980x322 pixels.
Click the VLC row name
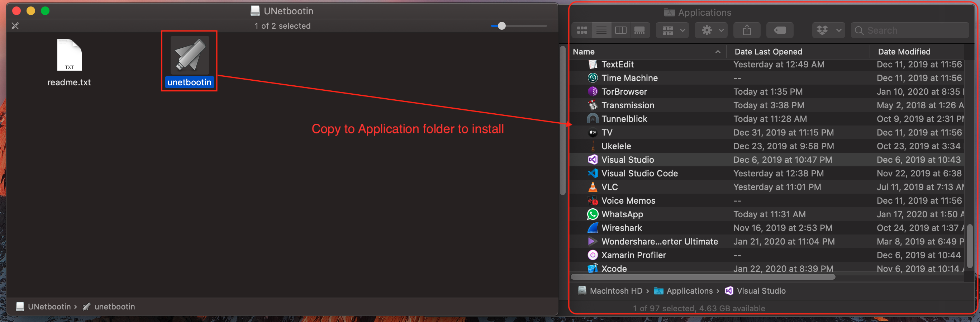pos(609,187)
